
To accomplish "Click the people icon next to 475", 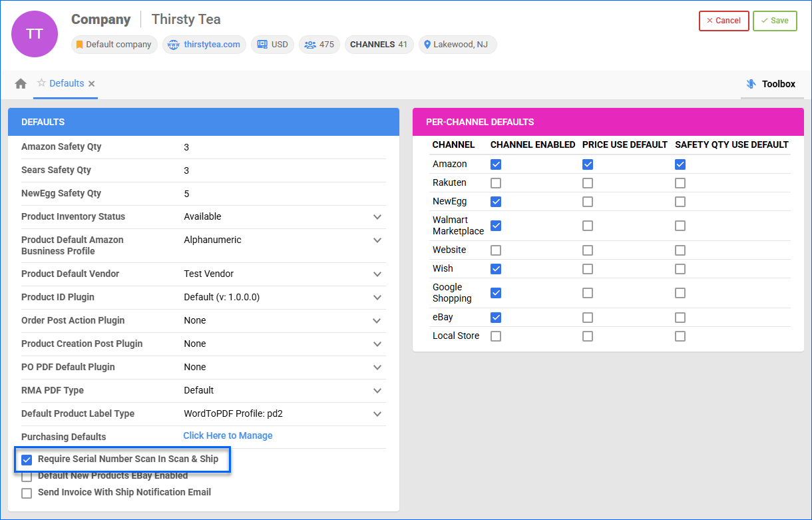I will (x=310, y=45).
